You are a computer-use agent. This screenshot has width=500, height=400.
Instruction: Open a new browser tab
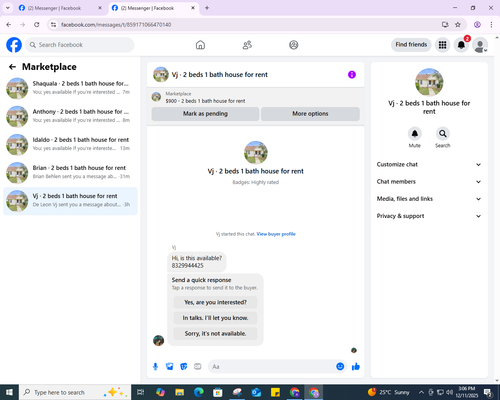[x=207, y=8]
